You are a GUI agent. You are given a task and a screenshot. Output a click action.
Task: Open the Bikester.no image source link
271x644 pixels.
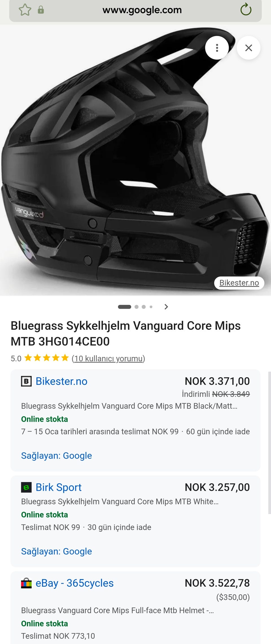(239, 283)
